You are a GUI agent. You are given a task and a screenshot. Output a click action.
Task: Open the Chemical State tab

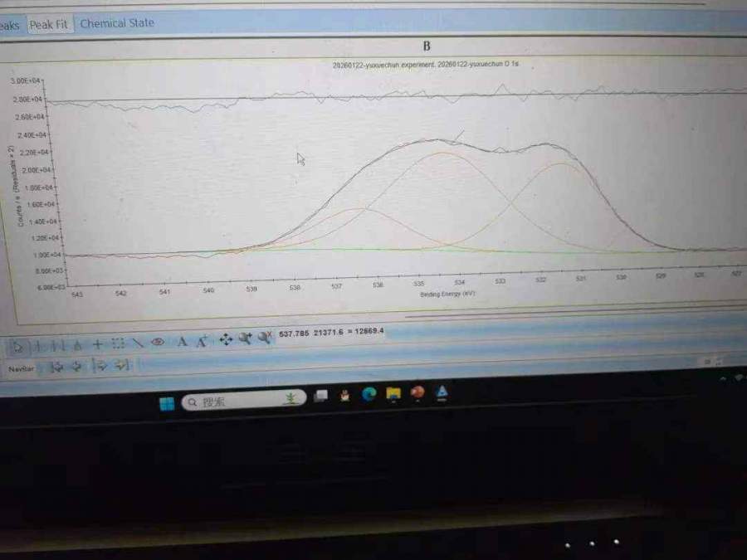[117, 23]
